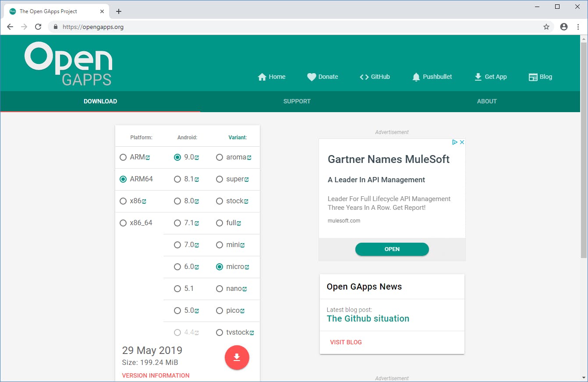588x382 pixels.
Task: Close the MuleSoft advertisement
Action: (462, 142)
